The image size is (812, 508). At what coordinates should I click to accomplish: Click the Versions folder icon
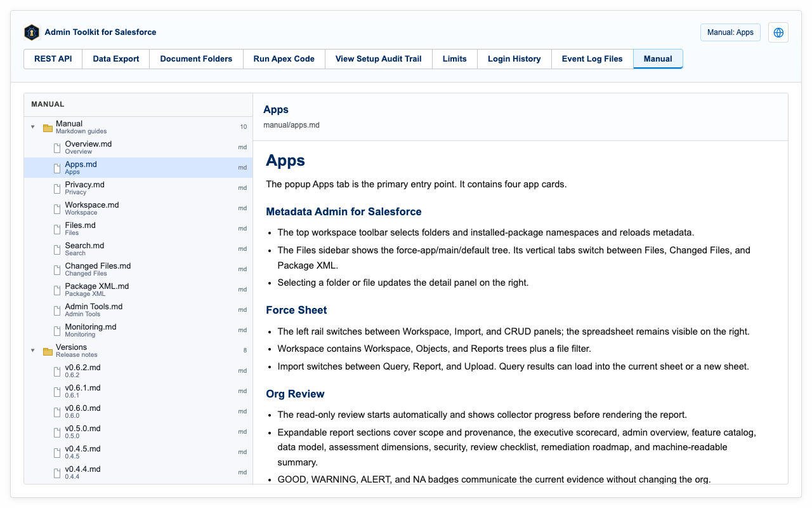[x=48, y=351]
